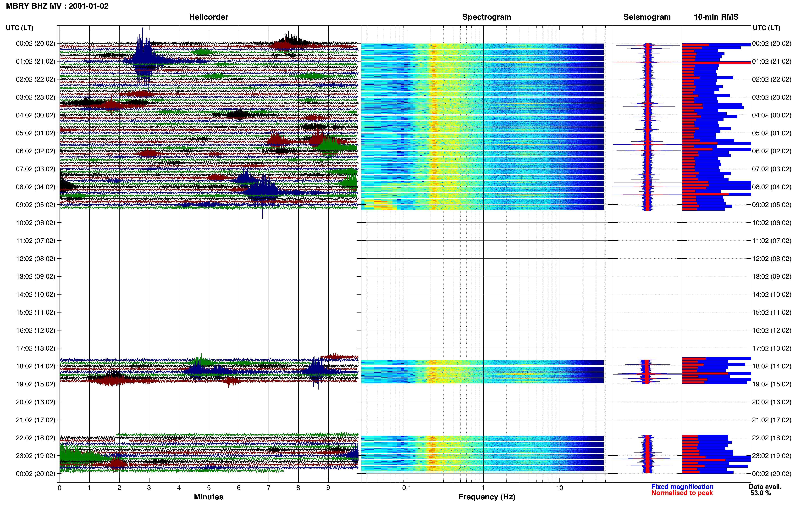This screenshot has width=812, height=508.
Task: Click the left '10:02 (06:02)' time label
Action: [36, 223]
